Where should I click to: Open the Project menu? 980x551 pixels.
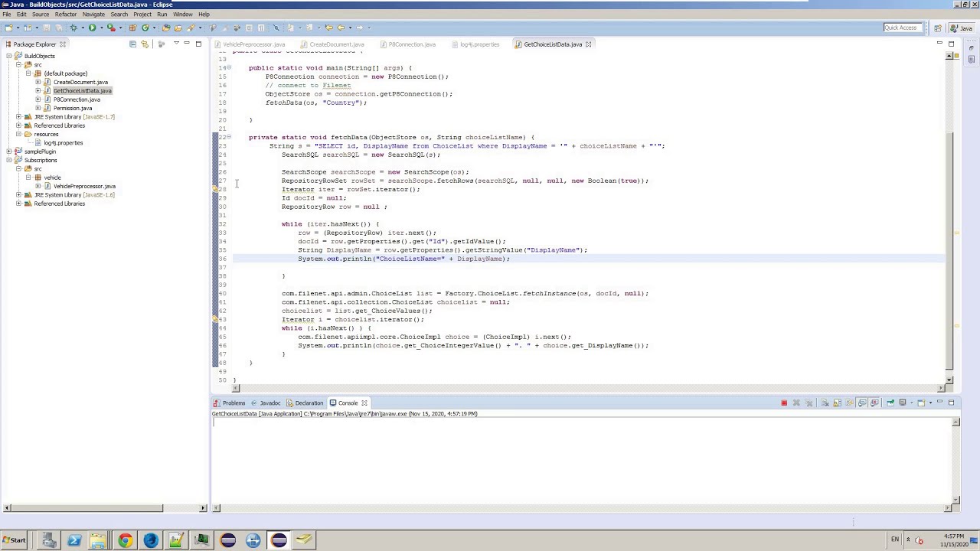pos(142,14)
